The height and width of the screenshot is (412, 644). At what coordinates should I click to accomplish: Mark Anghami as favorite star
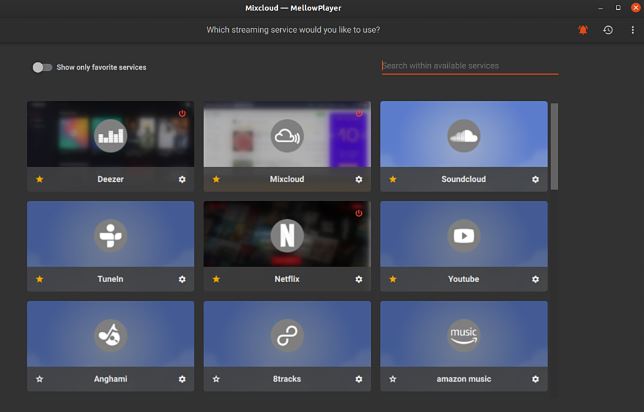pos(39,379)
